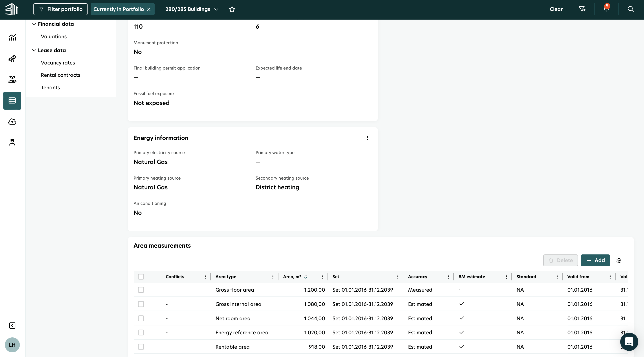The height and width of the screenshot is (357, 644).
Task: Collapse the Financial data section
Action: (34, 24)
